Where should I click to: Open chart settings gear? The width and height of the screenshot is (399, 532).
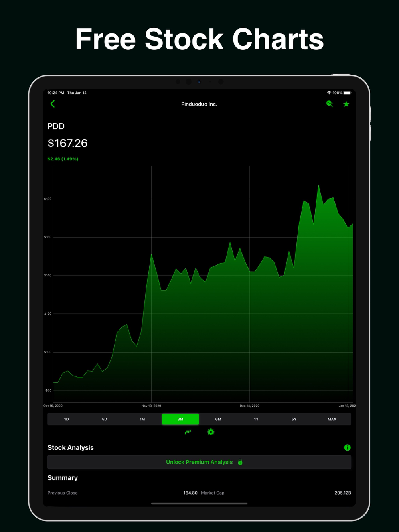211,432
